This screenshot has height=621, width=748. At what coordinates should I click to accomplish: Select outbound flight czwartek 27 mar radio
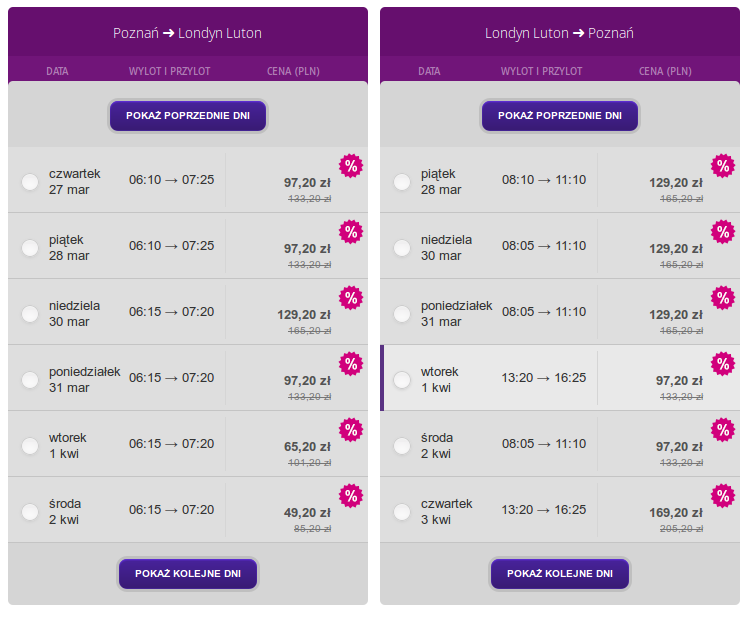(30, 182)
